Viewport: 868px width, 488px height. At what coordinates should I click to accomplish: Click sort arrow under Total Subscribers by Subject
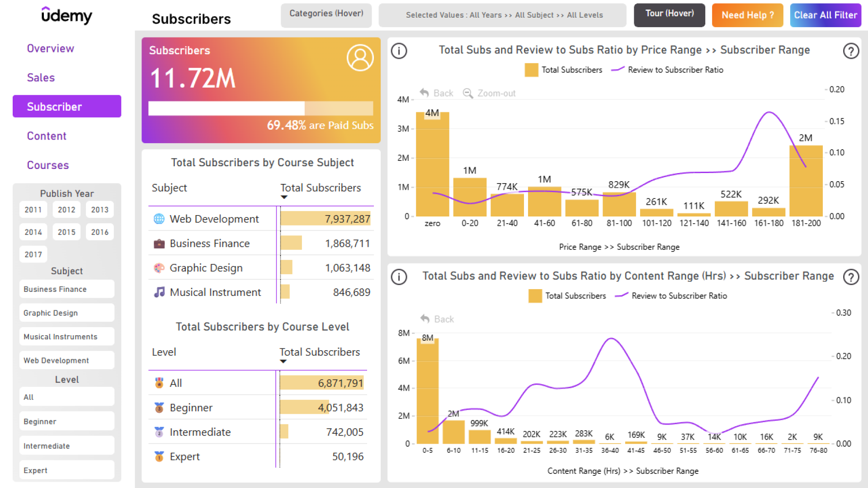click(x=284, y=197)
